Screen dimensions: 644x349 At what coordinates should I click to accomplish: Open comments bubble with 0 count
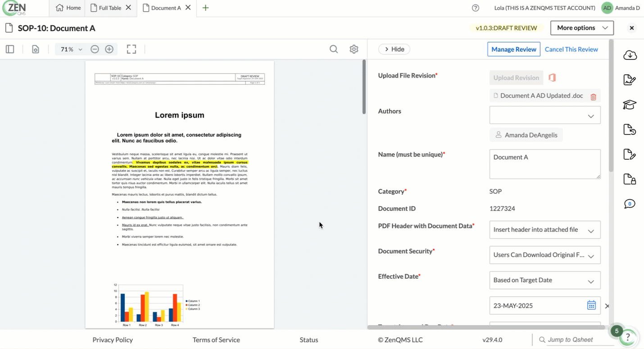click(630, 204)
